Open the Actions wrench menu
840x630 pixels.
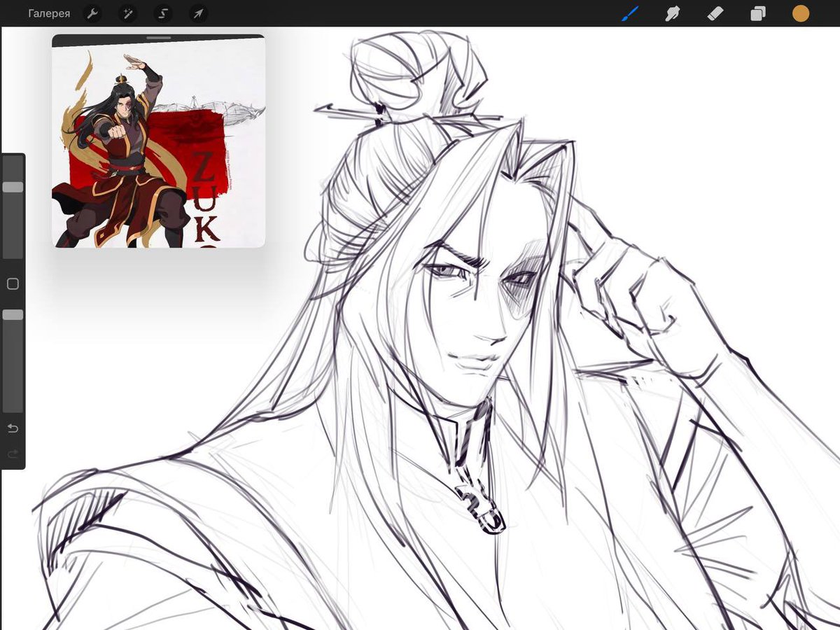coord(92,13)
